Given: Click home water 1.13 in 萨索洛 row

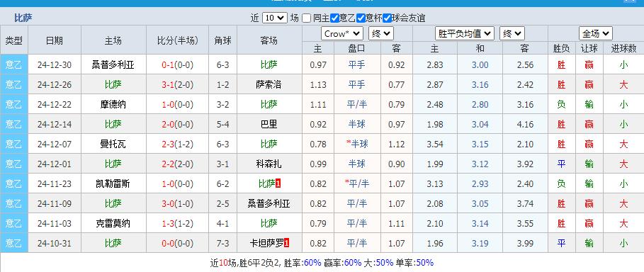Looking at the screenshot, I should (318, 84).
